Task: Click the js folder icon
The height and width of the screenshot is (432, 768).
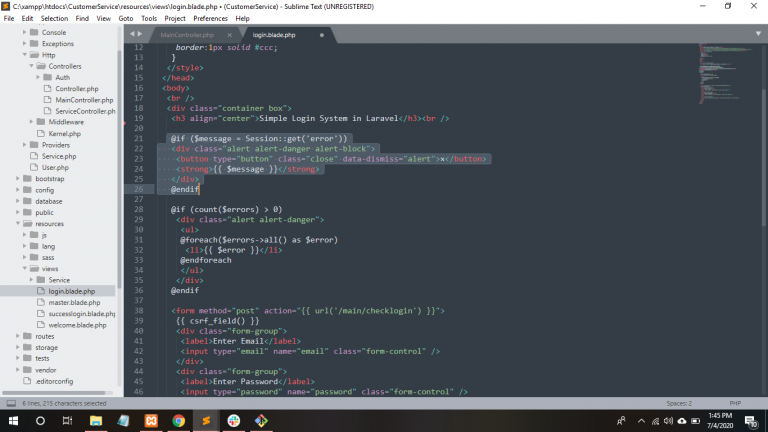Action: pyautogui.click(x=34, y=235)
